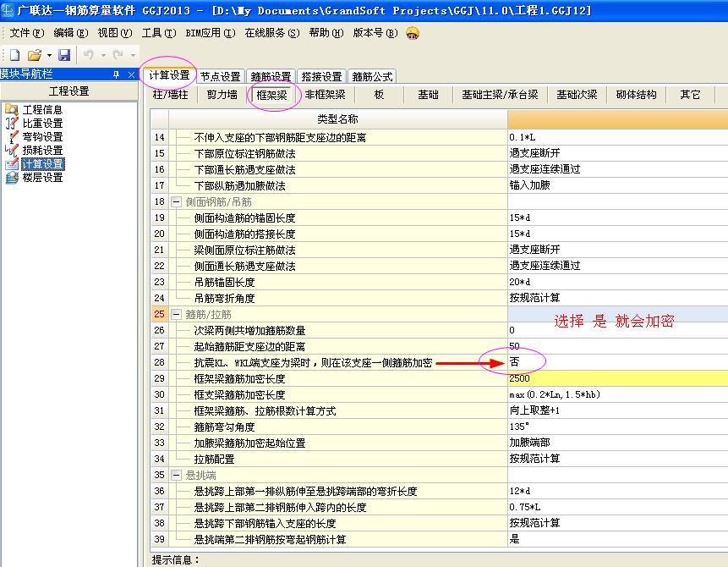Click the 楼层设置 icon in navigation tree
The width and height of the screenshot is (728, 567).
coord(11,178)
